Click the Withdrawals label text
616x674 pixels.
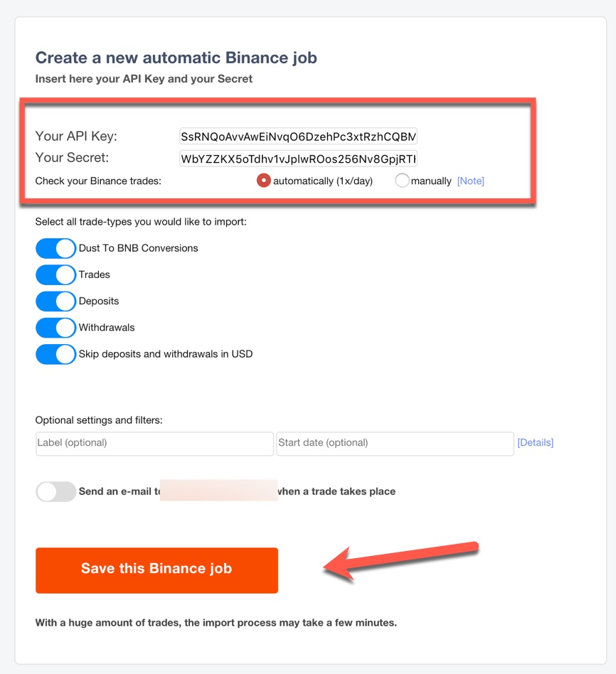(x=107, y=328)
